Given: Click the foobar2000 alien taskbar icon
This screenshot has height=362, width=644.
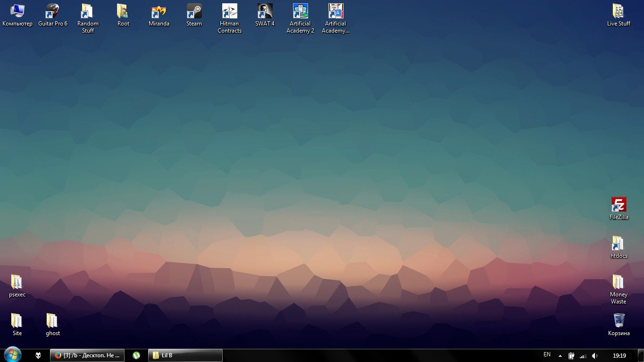Looking at the screenshot, I should tap(38, 355).
